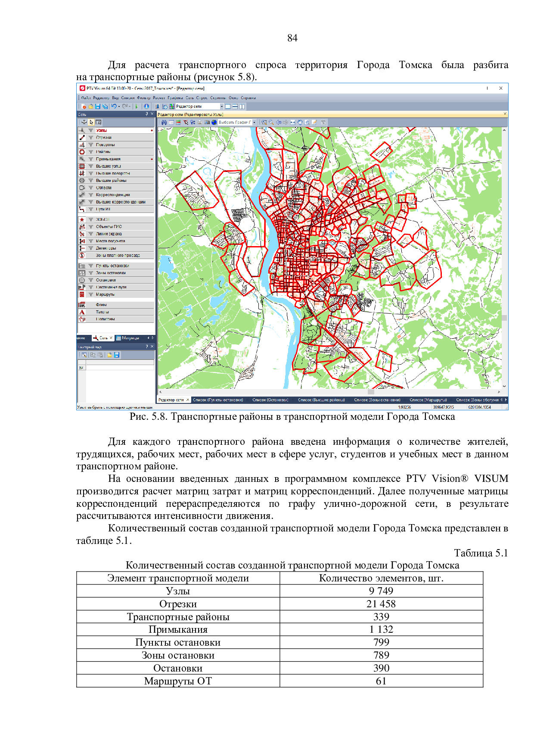Click the Тексты letter A icon
Screen dimensions: 534x756
pyautogui.click(x=82, y=312)
